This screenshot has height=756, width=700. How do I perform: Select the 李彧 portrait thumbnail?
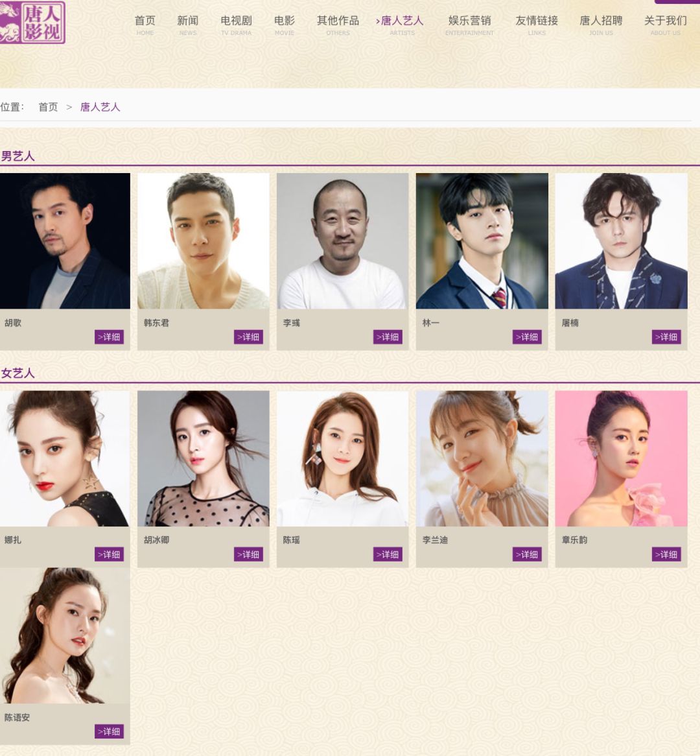pos(342,241)
